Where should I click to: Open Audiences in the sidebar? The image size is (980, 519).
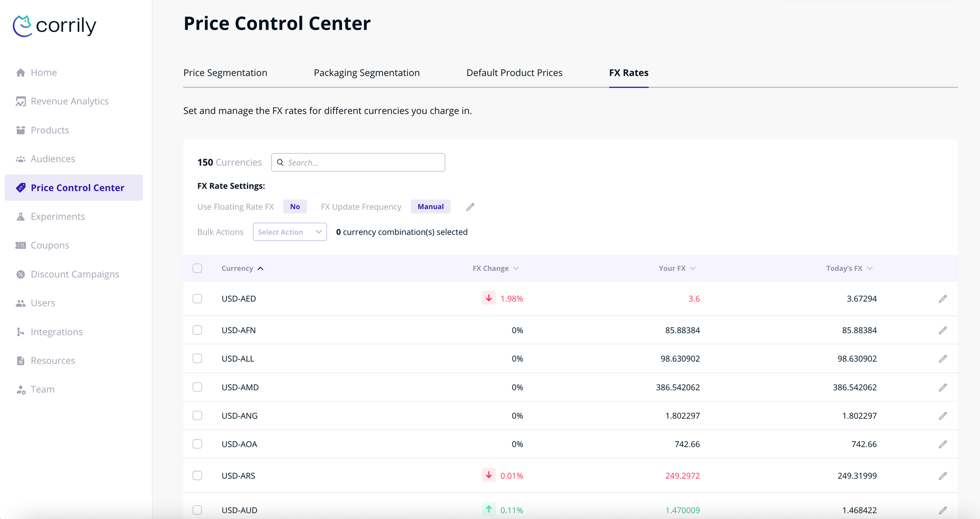pyautogui.click(x=53, y=159)
